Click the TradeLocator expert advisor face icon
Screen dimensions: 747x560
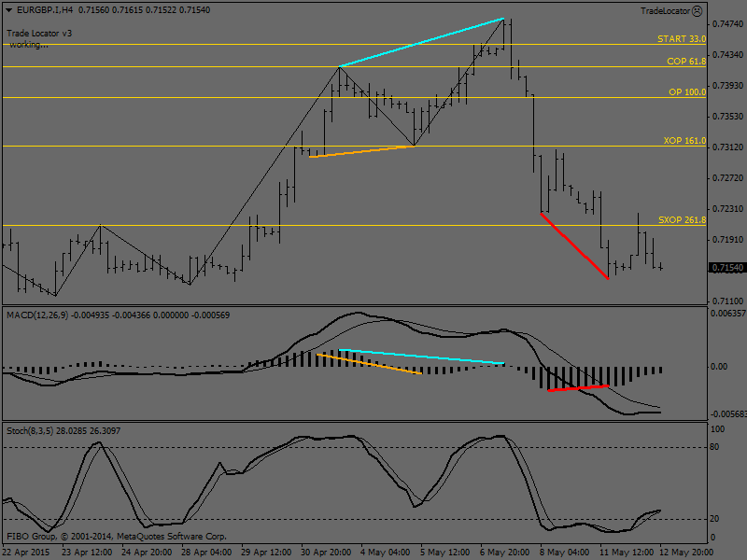[x=698, y=10]
